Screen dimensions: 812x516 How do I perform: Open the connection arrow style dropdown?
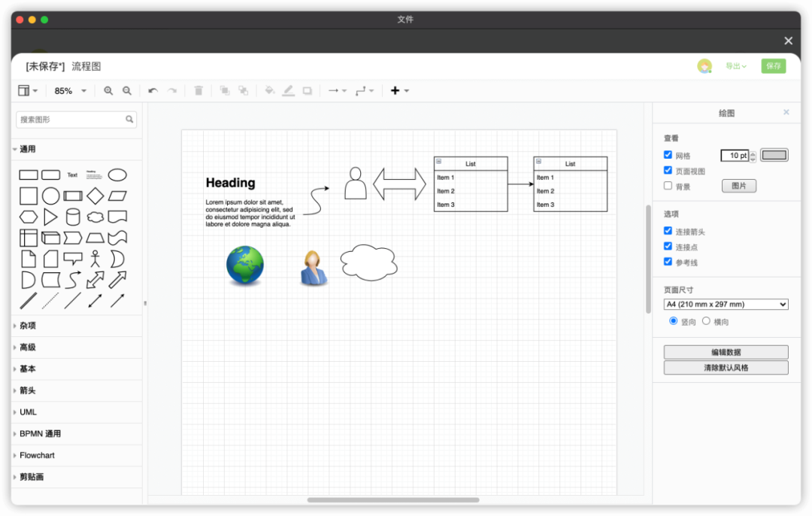pyautogui.click(x=337, y=91)
